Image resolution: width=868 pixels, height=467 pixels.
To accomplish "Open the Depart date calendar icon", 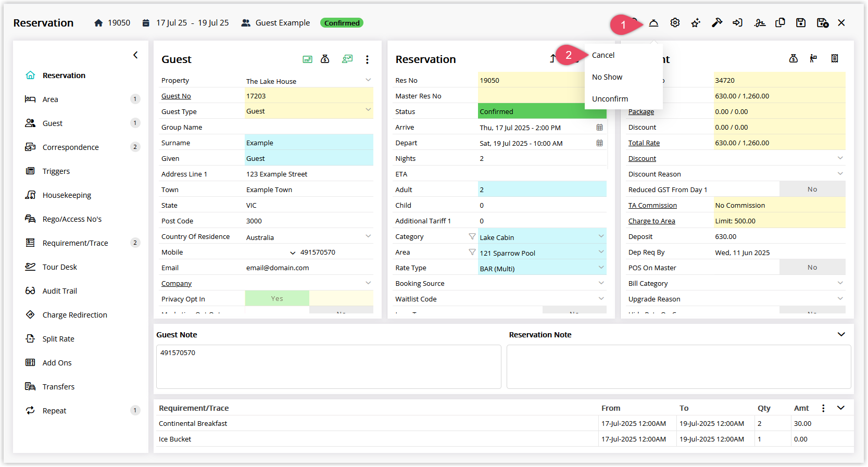I will (600, 143).
